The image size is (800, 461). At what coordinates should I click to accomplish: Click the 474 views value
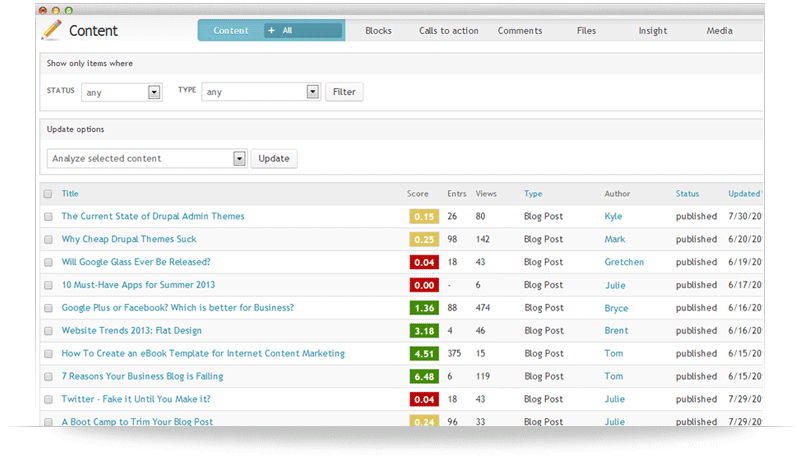click(483, 308)
